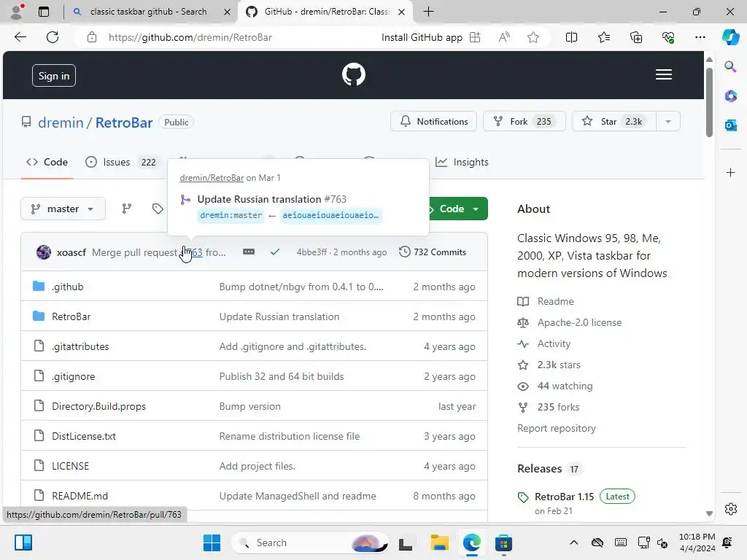Show hidden system tray icons chevron
Image resolution: width=747 pixels, height=560 pixels.
574,542
